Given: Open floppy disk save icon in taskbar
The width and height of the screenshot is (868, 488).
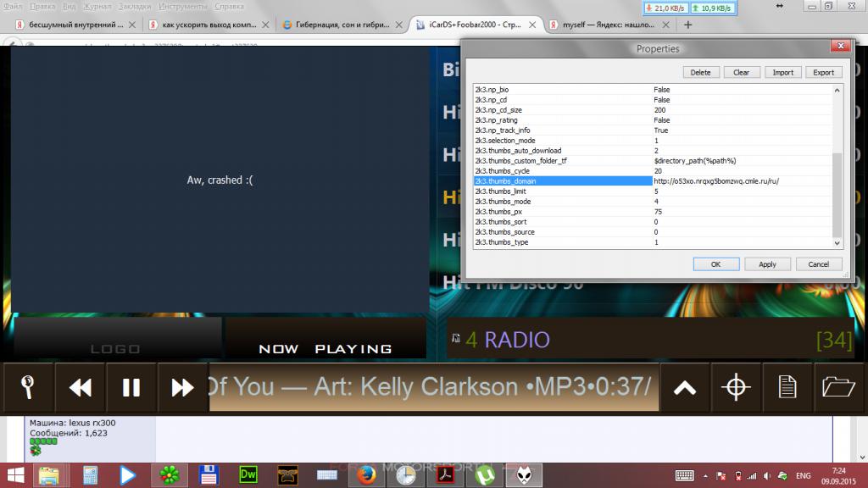Looking at the screenshot, I should coord(209,475).
